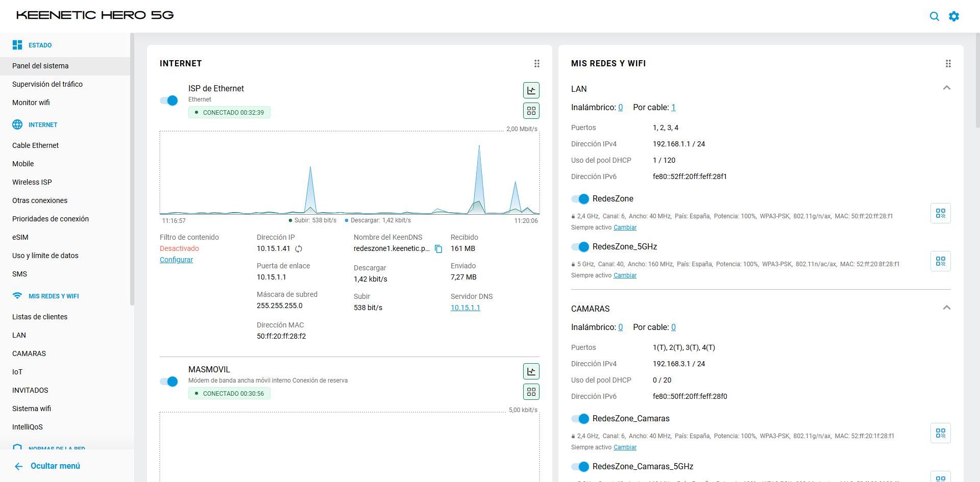Open the search icon in header
Screen dimensions: 980x482
[934, 16]
